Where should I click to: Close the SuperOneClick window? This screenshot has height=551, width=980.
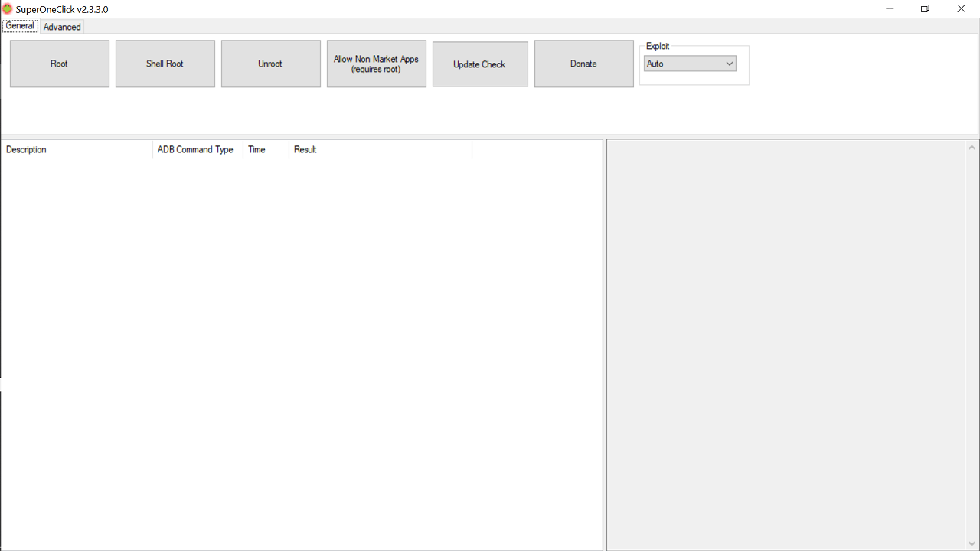pyautogui.click(x=962, y=9)
